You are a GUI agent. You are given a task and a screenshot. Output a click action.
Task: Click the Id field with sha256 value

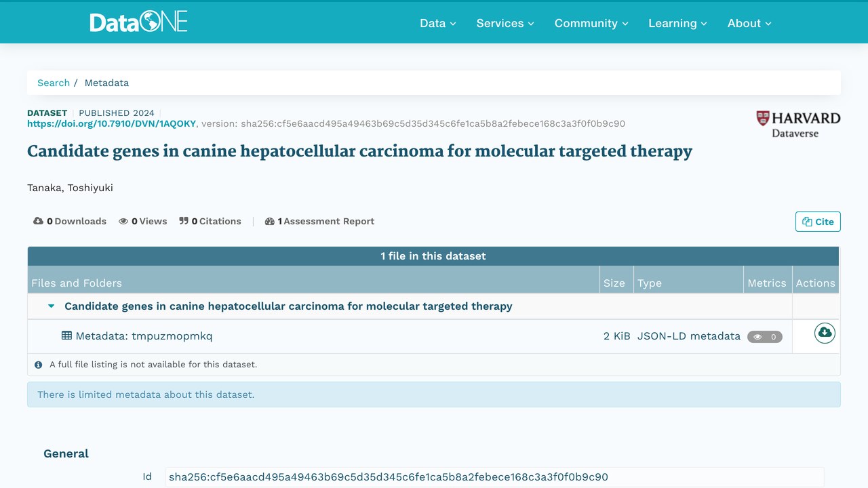(495, 477)
